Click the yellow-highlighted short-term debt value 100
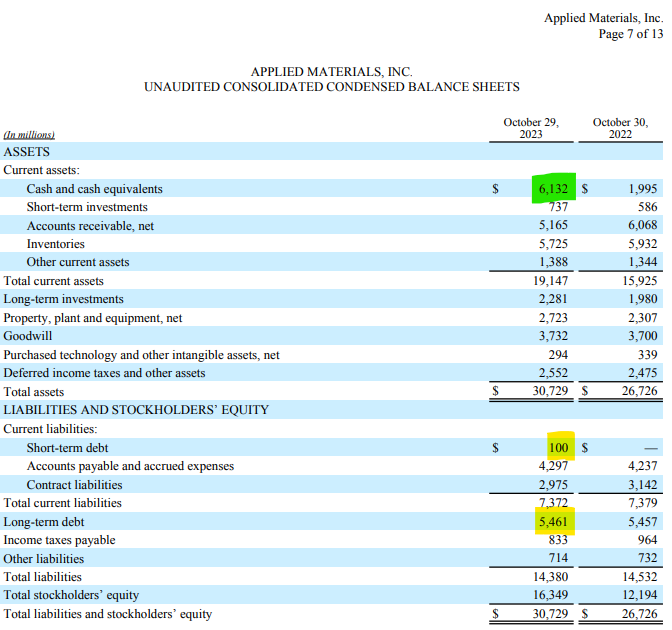672x630 pixels. (558, 447)
